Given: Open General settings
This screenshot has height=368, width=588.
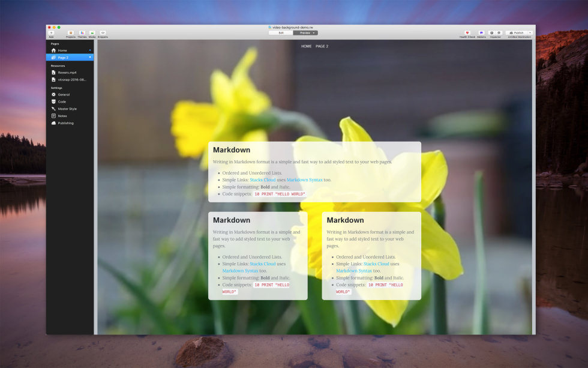Looking at the screenshot, I should coord(70,94).
